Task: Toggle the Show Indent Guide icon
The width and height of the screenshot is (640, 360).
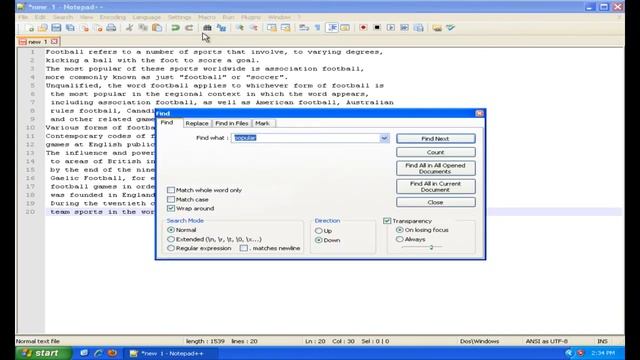Action: click(332, 28)
